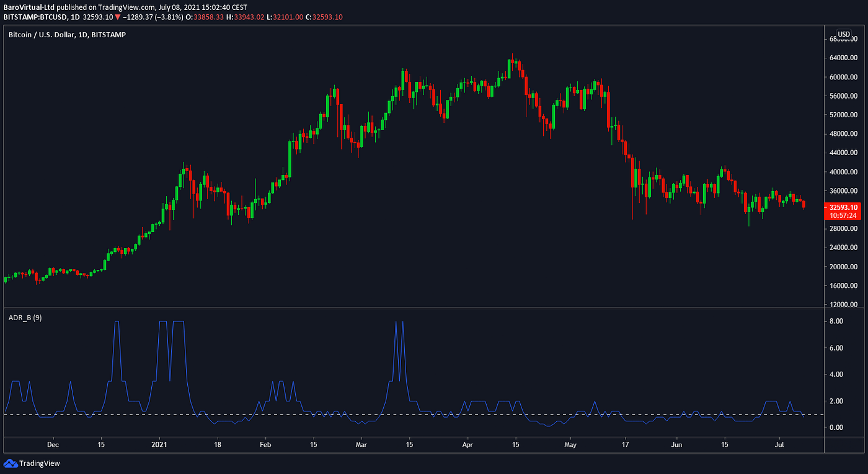Click the BaroVirtual-Ltd author name
Viewport: 868px width, 474px height.
pos(29,6)
